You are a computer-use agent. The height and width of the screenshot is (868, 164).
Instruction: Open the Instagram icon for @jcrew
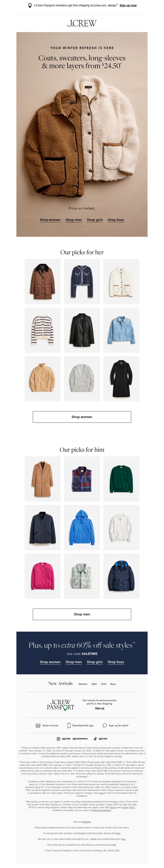[x=58, y=739]
